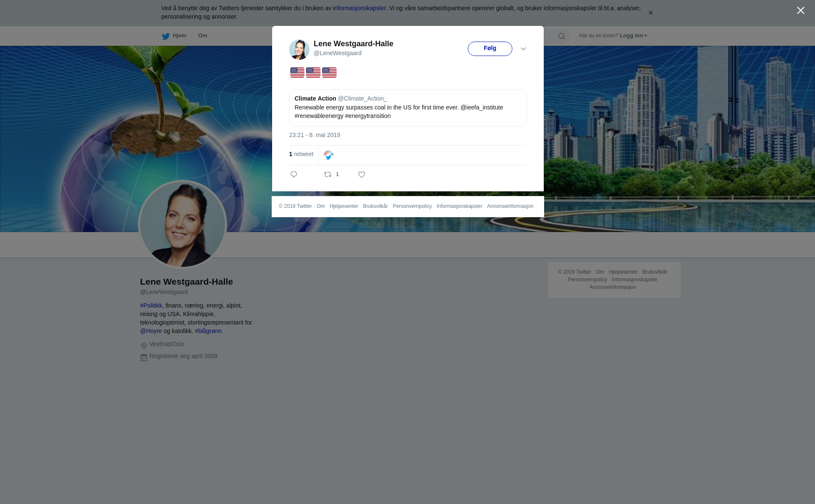The height and width of the screenshot is (504, 815).
Task: Open Om in the overlay footer
Action: pos(320,206)
